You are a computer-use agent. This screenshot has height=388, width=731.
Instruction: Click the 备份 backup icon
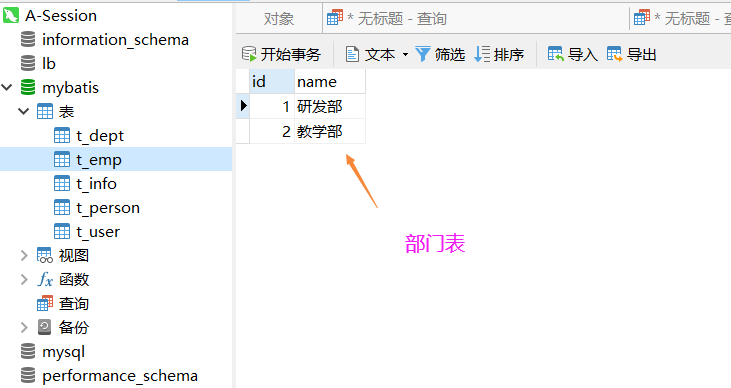tap(44, 327)
